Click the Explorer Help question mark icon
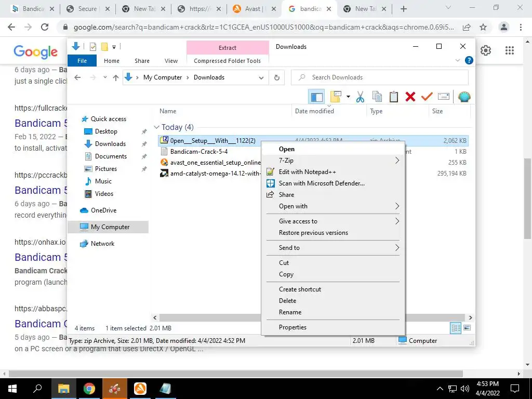 tap(469, 60)
